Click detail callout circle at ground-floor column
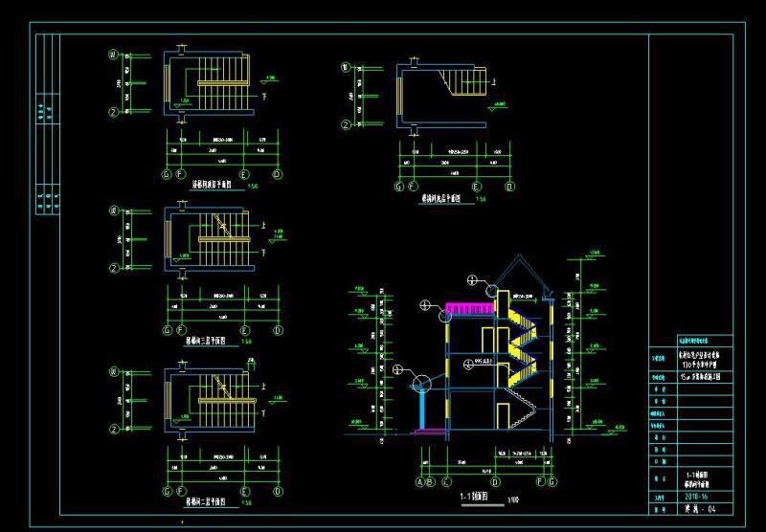The width and height of the screenshot is (766, 532). point(420,382)
